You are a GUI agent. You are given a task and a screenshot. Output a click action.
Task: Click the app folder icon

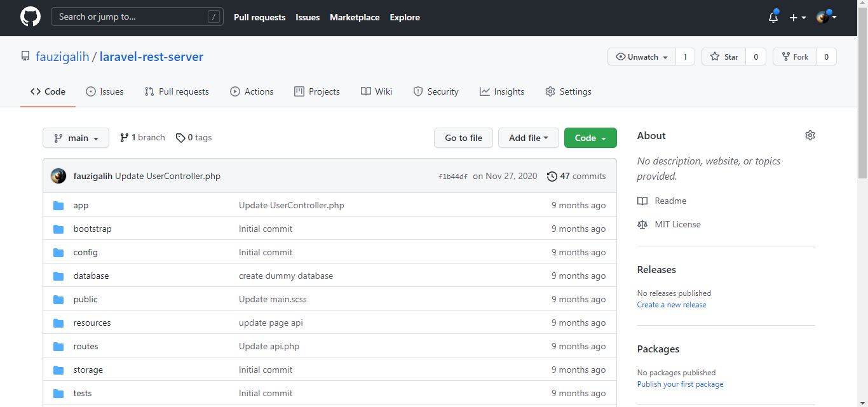pos(58,205)
